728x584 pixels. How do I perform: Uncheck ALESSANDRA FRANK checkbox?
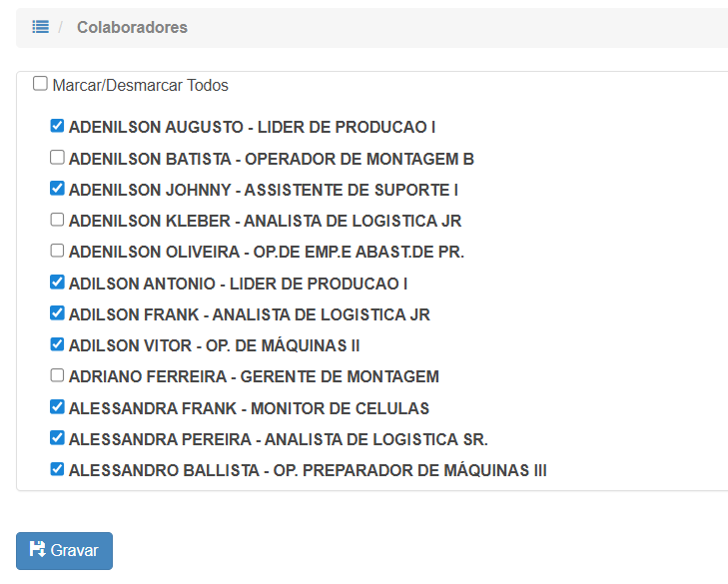[57, 407]
